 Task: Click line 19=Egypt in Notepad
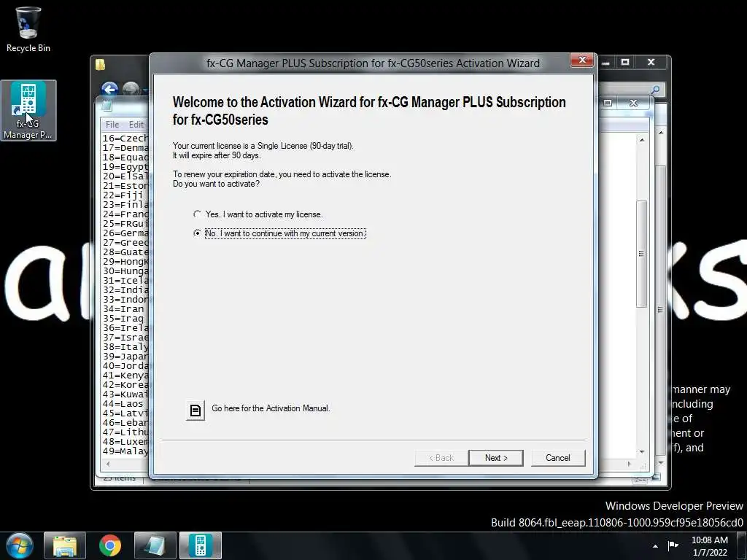pos(125,167)
